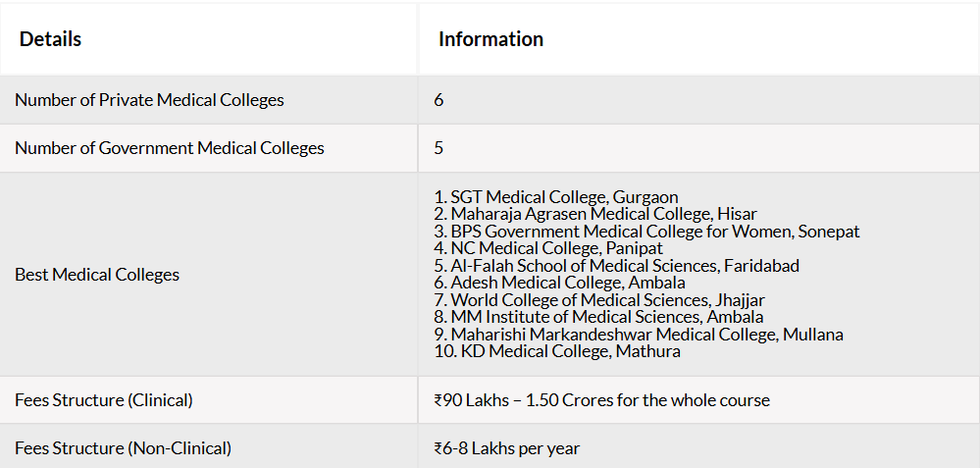Click MM Institute of Medical Sciences, Ambala
980x468 pixels.
pyautogui.click(x=598, y=317)
